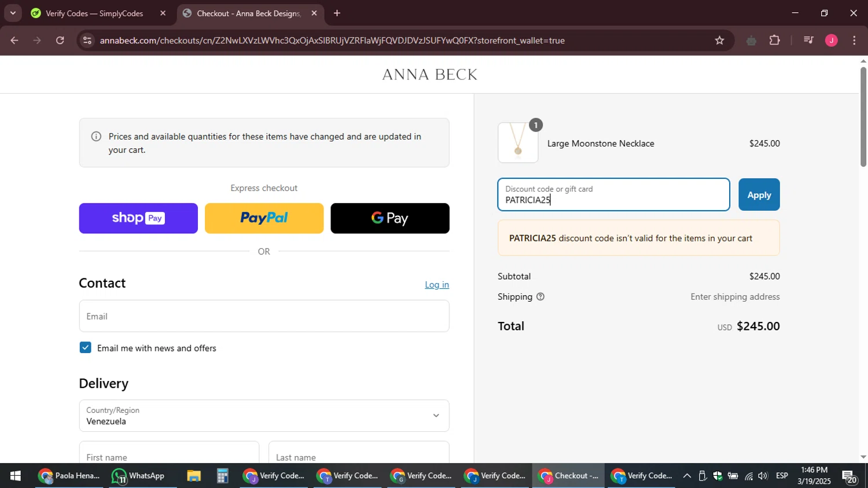Screen dimensions: 868x488
Task: Bookmark this page with the star icon
Action: [x=719, y=41]
